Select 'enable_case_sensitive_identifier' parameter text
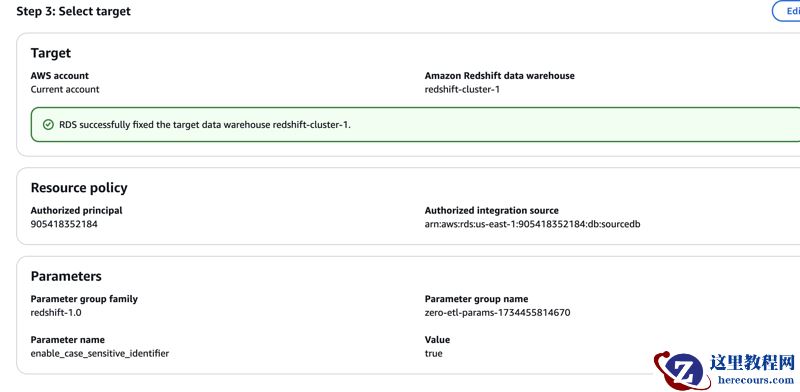This screenshot has height=392, width=800. click(99, 353)
